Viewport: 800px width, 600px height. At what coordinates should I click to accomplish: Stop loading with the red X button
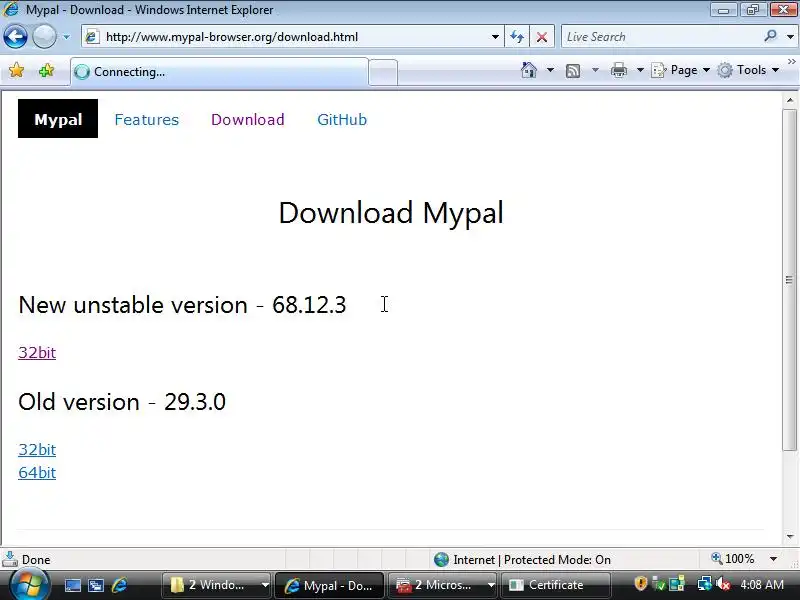click(542, 37)
